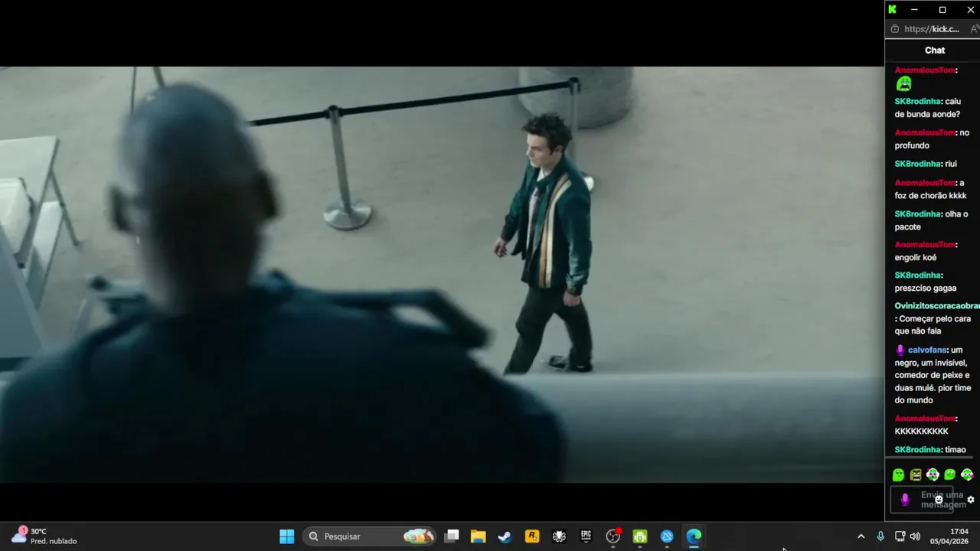Open the site lock info icon
The height and width of the screenshot is (551, 980).
point(894,29)
